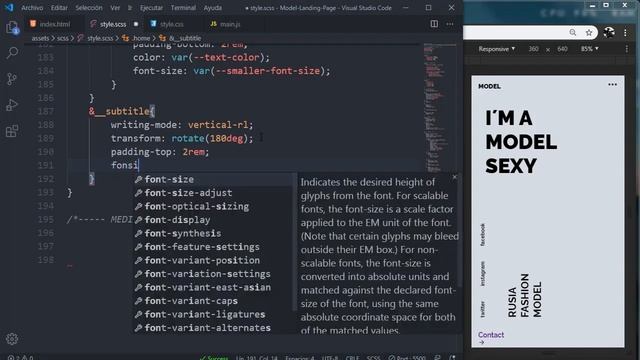Open the Ayuda menu
640x360 pixels.
click(x=213, y=8)
